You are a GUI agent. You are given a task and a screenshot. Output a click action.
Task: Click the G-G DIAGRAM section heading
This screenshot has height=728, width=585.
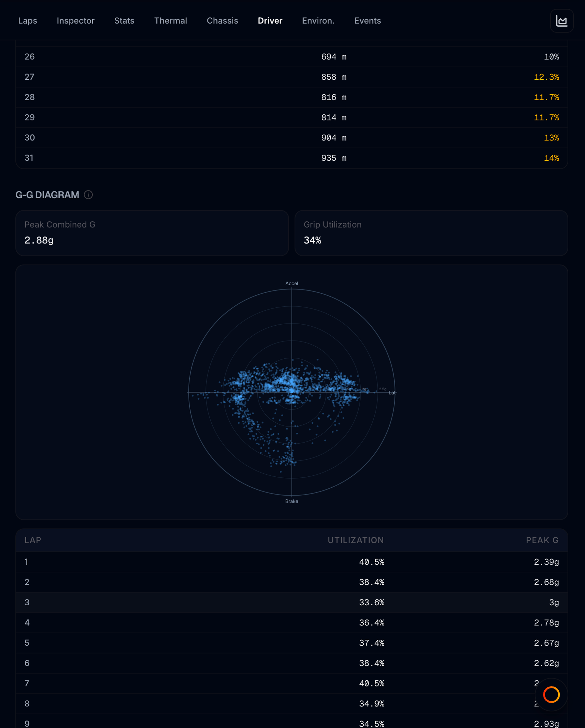[x=47, y=195]
